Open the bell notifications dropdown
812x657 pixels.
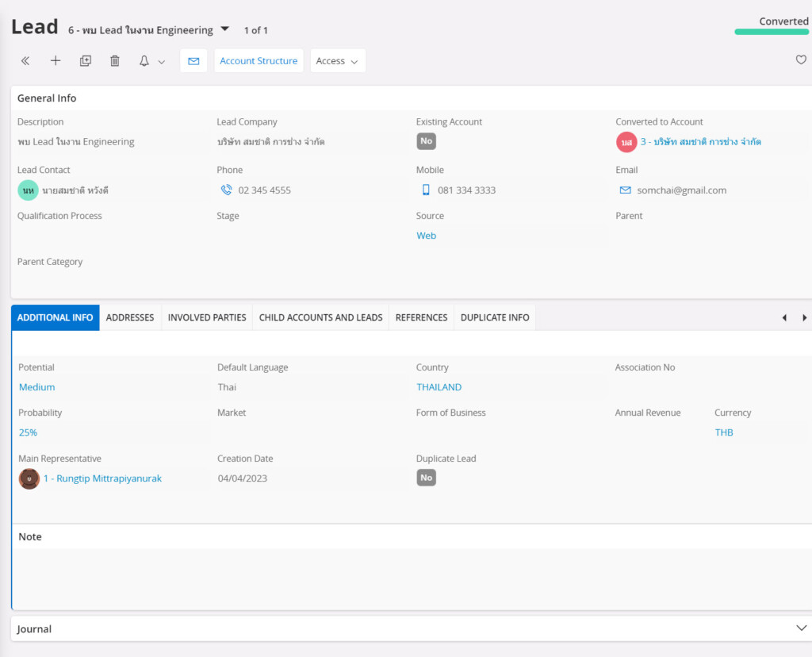tap(151, 61)
